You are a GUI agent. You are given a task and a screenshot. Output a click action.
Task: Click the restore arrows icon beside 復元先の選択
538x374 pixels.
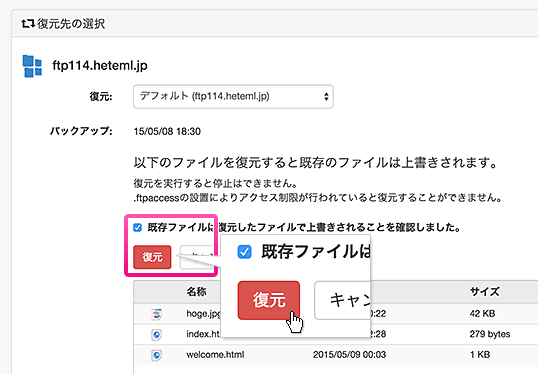pos(28,24)
